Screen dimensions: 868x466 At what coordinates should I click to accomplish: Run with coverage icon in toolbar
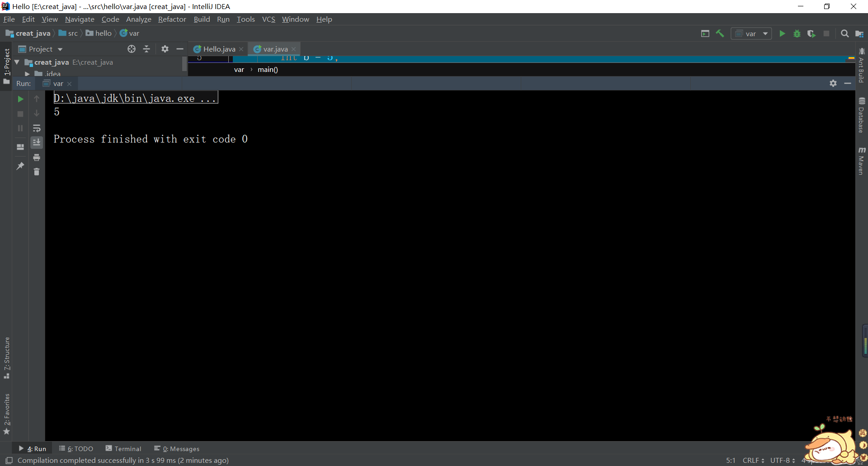pos(811,33)
